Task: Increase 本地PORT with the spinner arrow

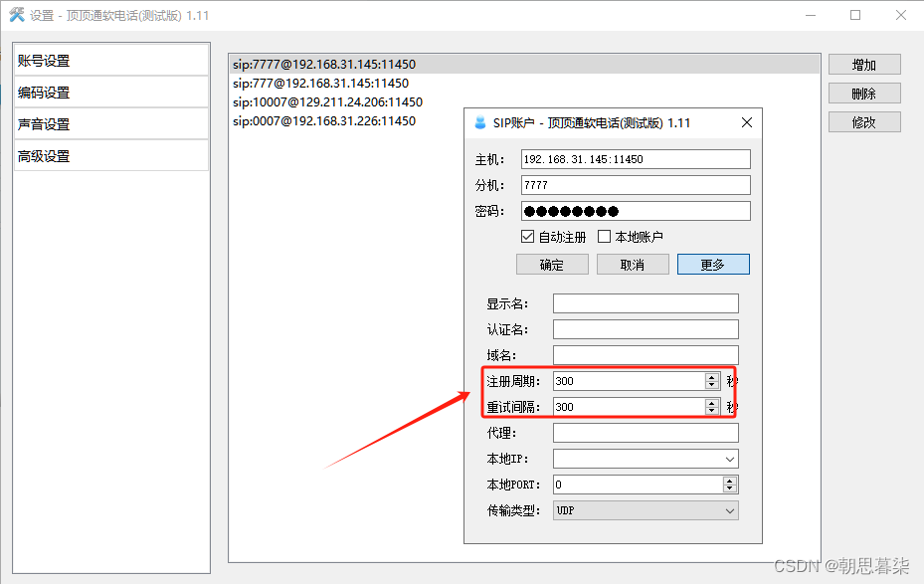Action: click(x=729, y=481)
